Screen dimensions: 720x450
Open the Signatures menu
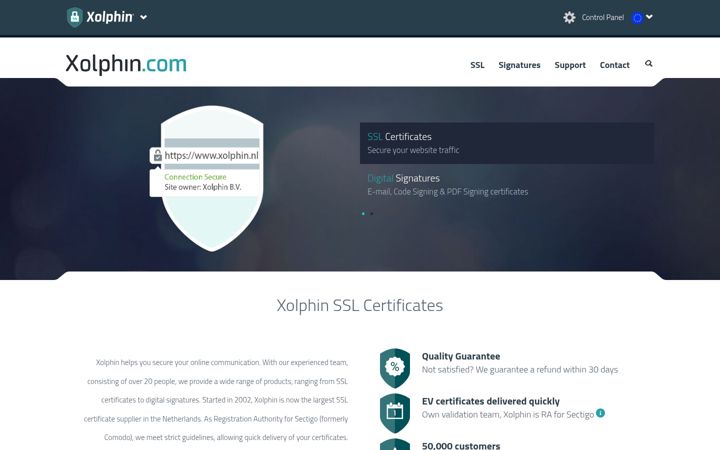point(519,65)
